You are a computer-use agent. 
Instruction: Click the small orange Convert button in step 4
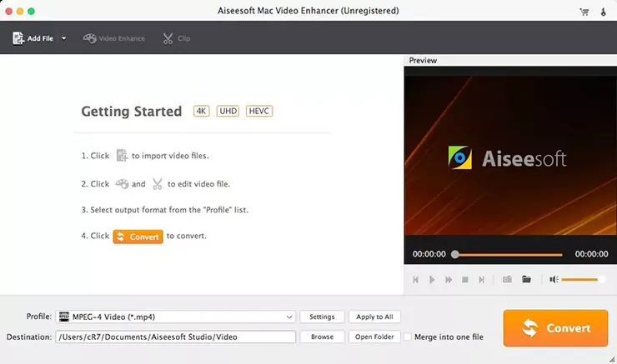[138, 237]
